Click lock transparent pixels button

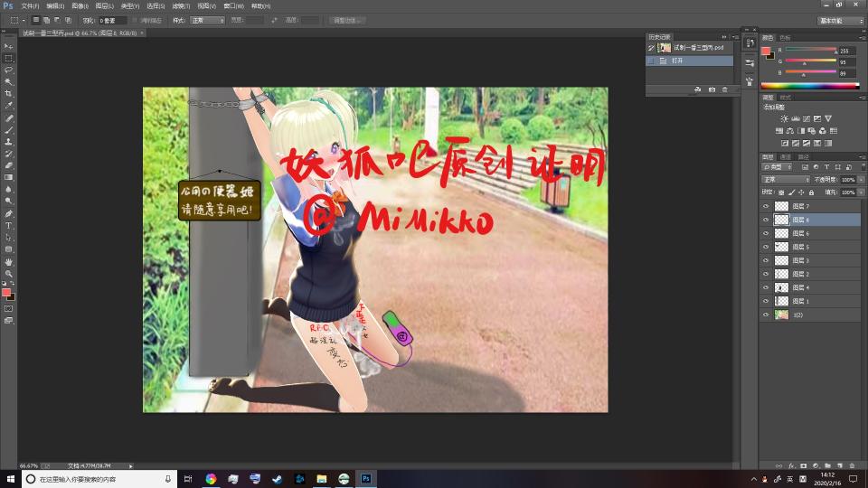coord(781,192)
